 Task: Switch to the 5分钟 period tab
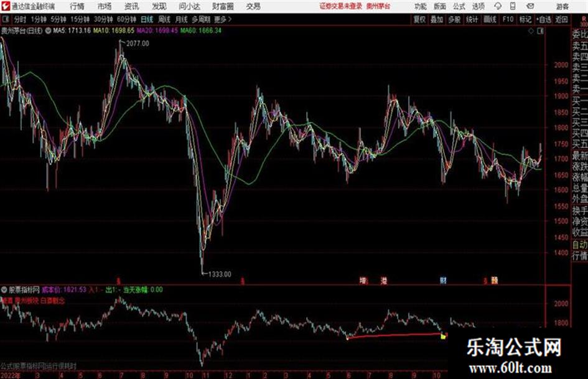[58, 19]
